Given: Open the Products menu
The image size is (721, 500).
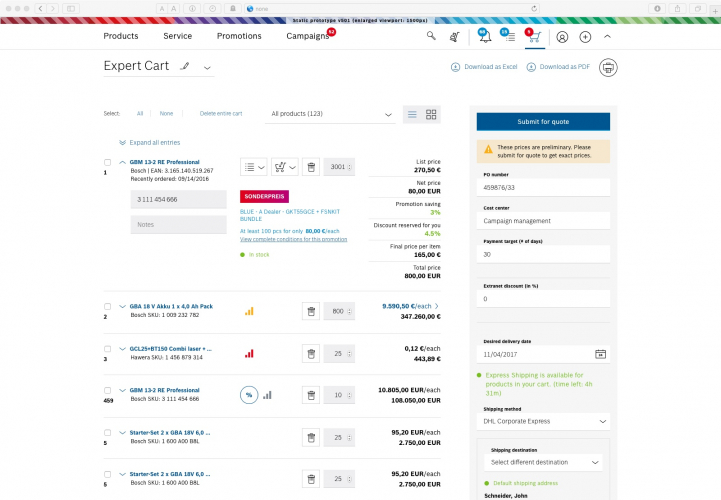Looking at the screenshot, I should (121, 36).
